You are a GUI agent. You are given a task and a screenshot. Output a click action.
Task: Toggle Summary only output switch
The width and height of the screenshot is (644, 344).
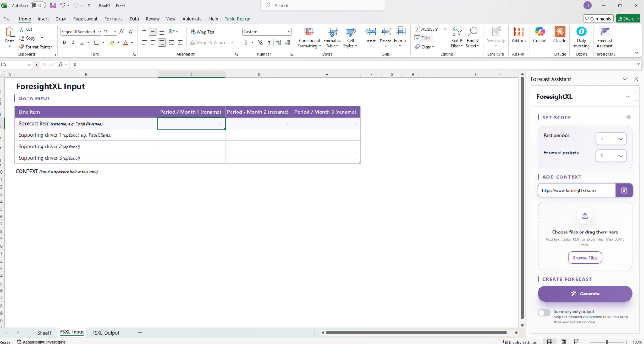[544, 313]
